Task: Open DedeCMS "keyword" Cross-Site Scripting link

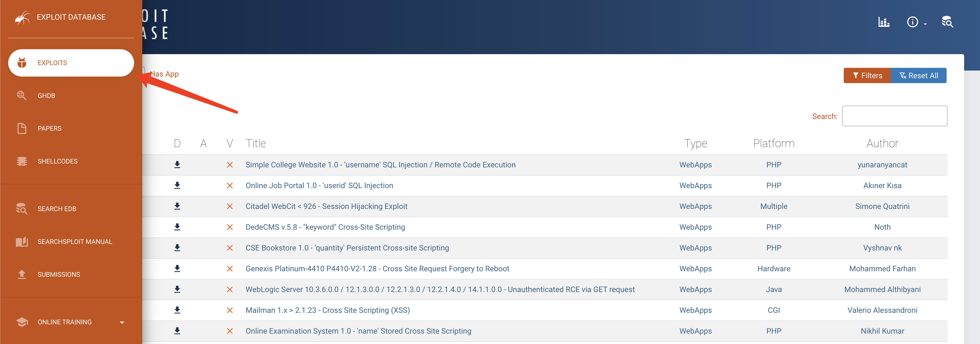Action: click(325, 227)
